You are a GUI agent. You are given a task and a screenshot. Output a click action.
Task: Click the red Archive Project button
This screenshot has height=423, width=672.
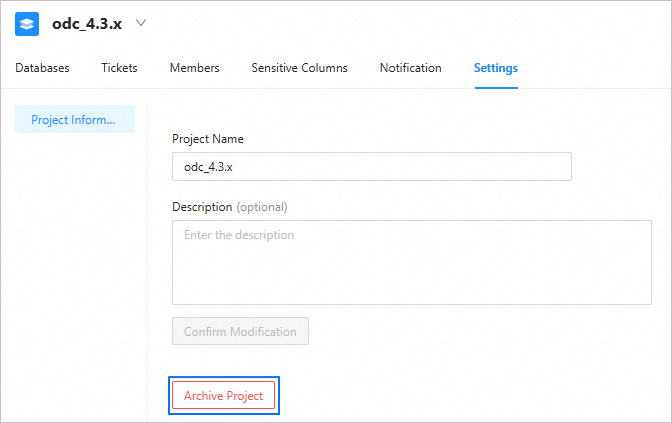tap(223, 396)
